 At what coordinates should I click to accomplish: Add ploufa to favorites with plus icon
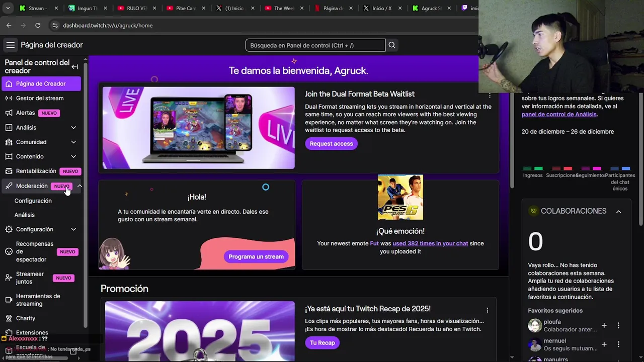(604, 326)
